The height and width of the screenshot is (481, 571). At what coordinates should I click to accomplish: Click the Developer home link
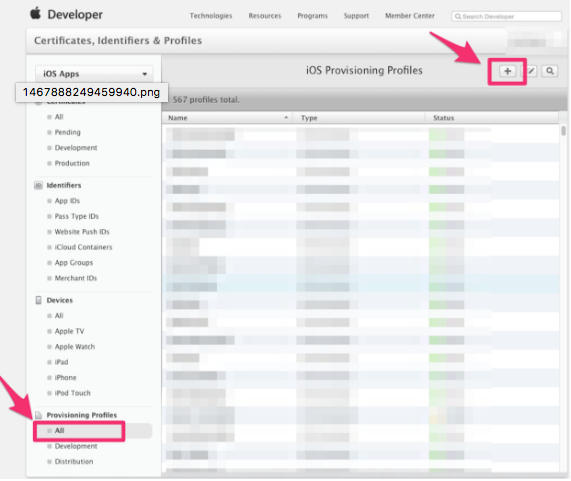coord(75,15)
